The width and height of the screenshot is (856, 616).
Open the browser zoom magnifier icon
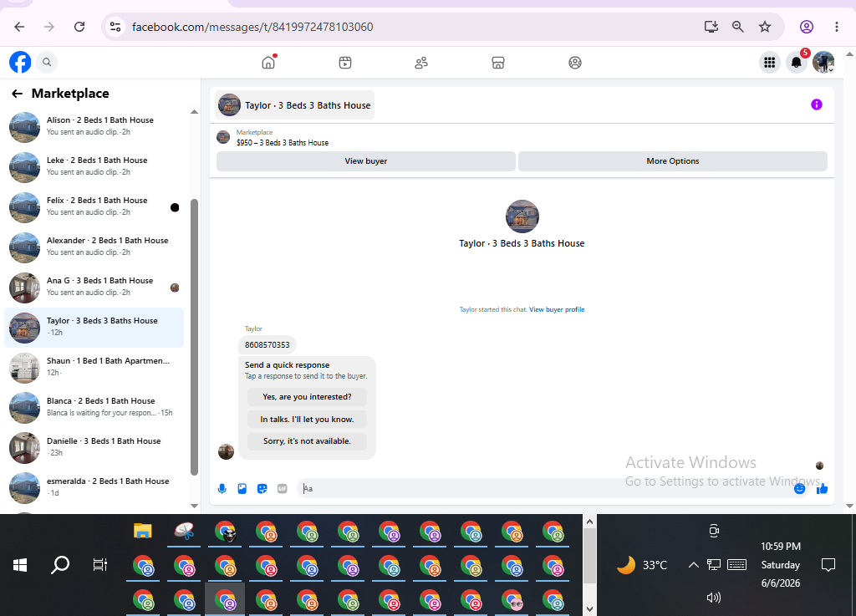(x=737, y=27)
